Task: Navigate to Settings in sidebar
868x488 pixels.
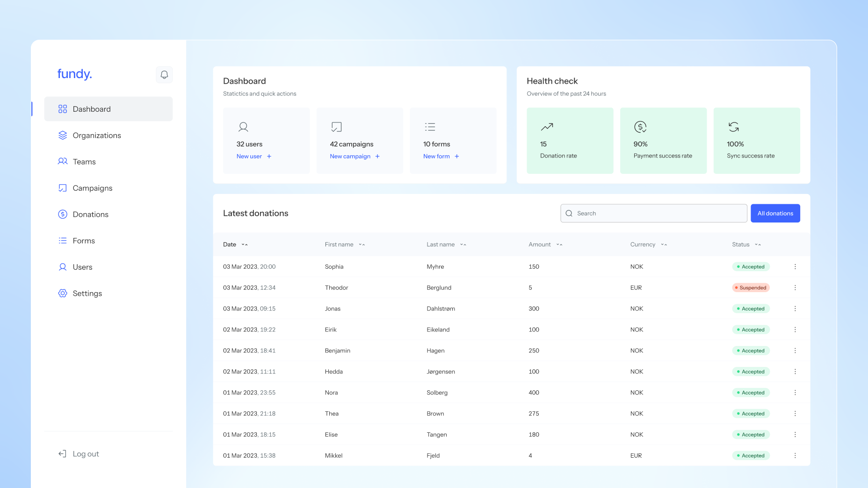Action: (x=87, y=294)
